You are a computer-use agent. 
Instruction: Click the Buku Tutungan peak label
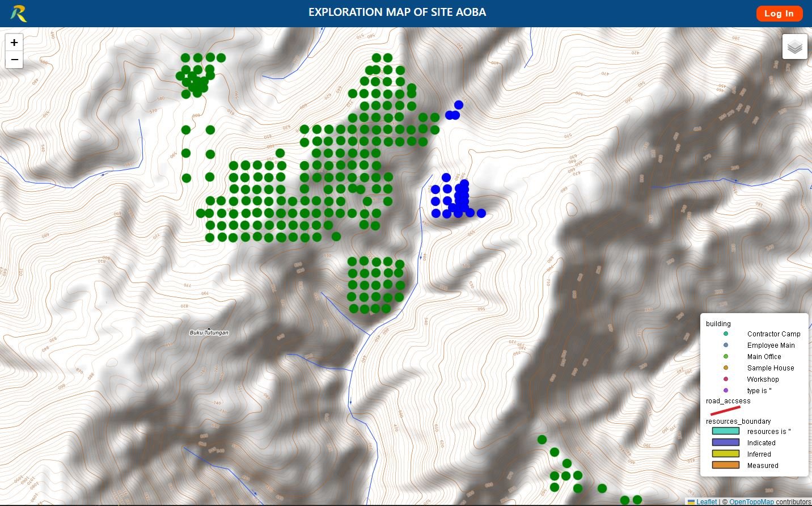[x=209, y=332]
